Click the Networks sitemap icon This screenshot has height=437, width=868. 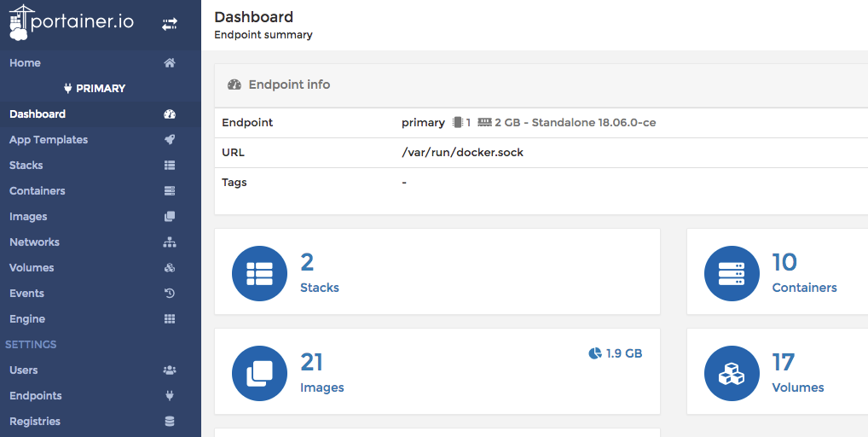point(170,242)
